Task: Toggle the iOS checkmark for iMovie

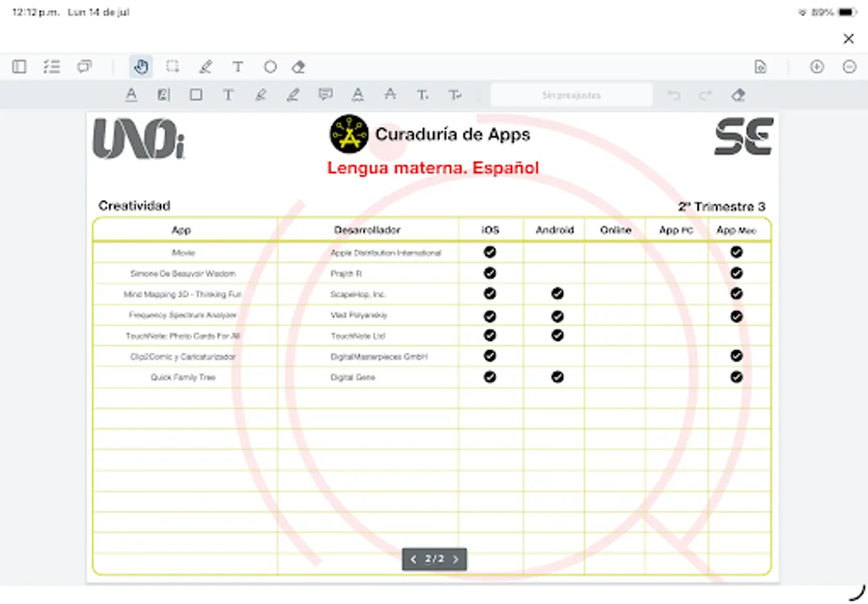Action: pos(490,252)
